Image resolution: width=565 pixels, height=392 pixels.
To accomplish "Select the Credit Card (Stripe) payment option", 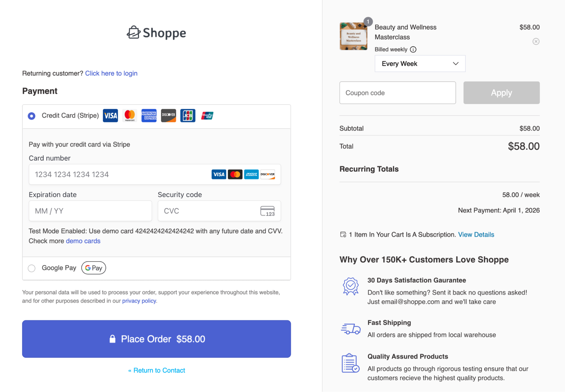I will click(x=31, y=116).
